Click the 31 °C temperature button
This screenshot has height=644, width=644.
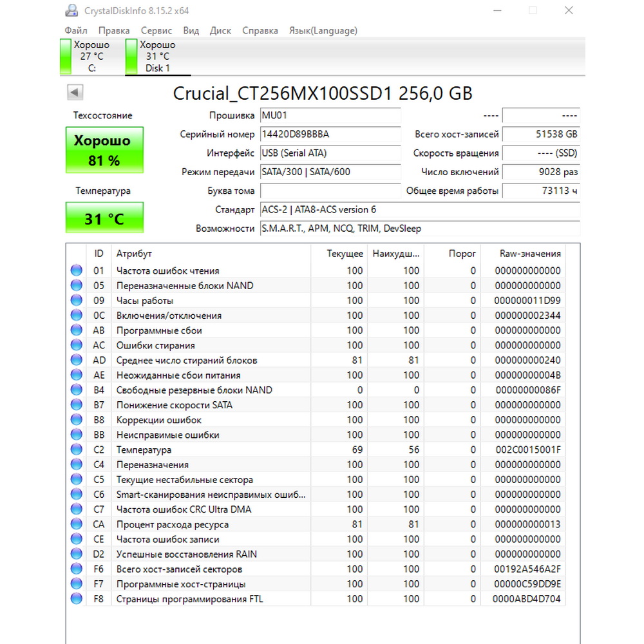click(104, 218)
